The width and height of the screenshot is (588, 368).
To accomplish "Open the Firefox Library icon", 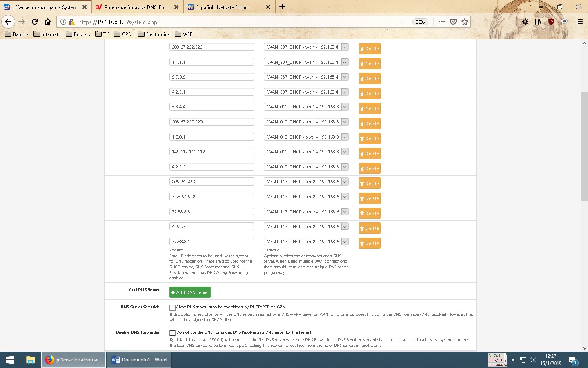I will (538, 22).
